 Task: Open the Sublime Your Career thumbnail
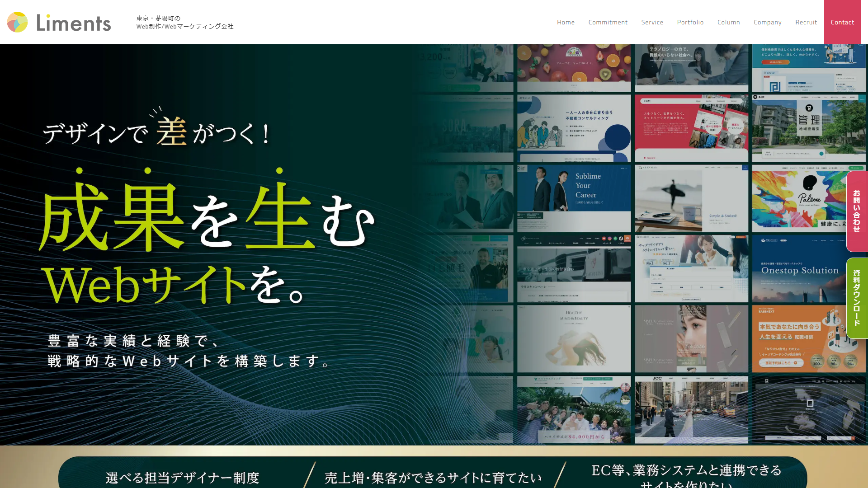[x=574, y=198]
